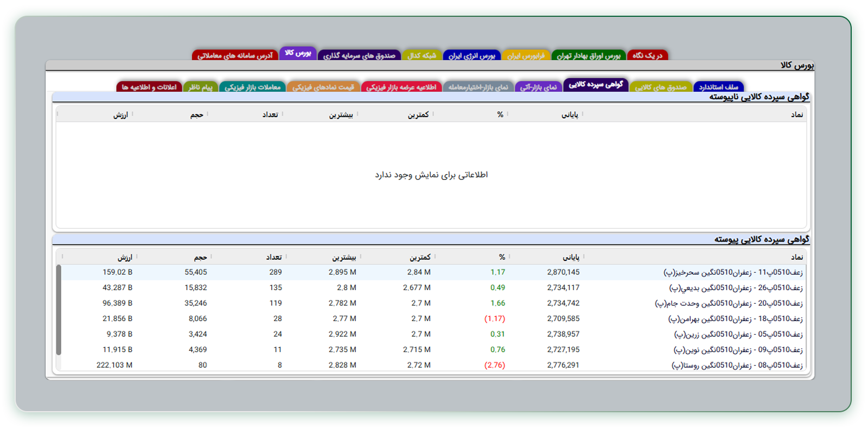The width and height of the screenshot is (868, 435).
Task: Go to the شبکه کدال tab
Action: 422,55
